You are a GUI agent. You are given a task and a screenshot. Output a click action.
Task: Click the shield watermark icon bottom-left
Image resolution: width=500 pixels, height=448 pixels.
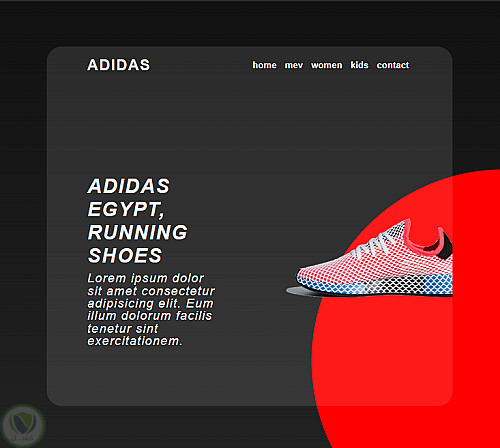pyautogui.click(x=23, y=425)
